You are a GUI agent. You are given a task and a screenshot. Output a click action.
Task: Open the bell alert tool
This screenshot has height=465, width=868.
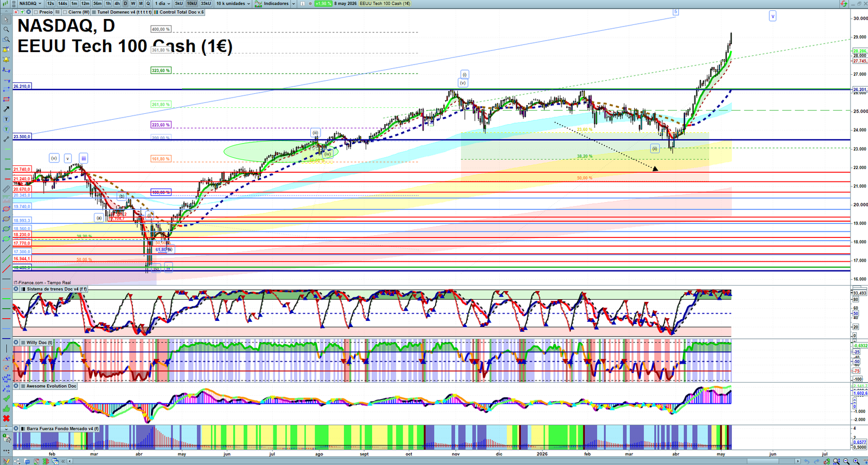tap(7, 59)
